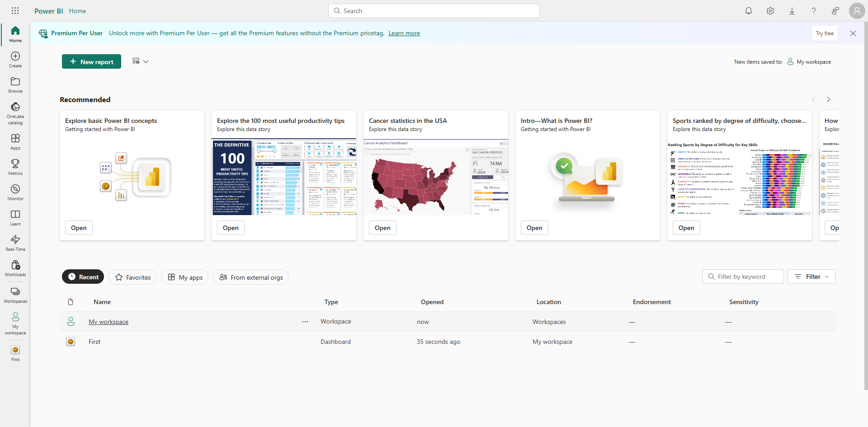The image size is (868, 427).
Task: Open the 100 productivity tips card
Action: click(x=231, y=228)
